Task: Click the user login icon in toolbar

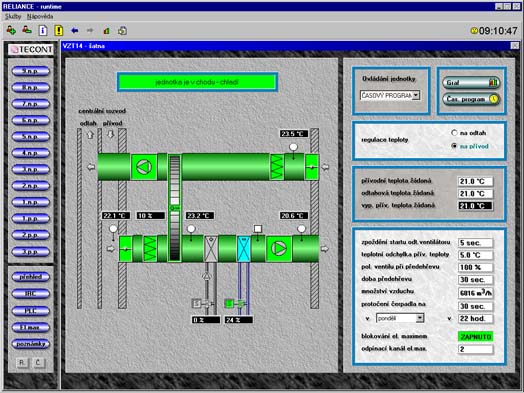Action: [x=11, y=31]
